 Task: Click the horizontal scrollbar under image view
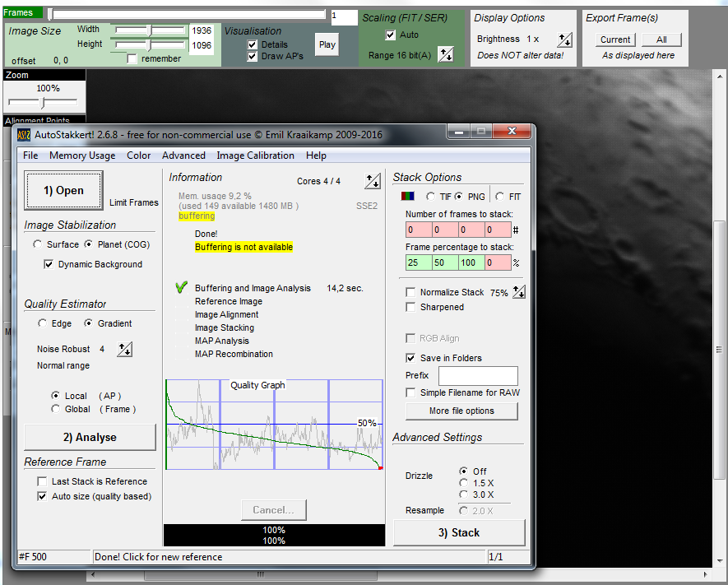[400, 575]
